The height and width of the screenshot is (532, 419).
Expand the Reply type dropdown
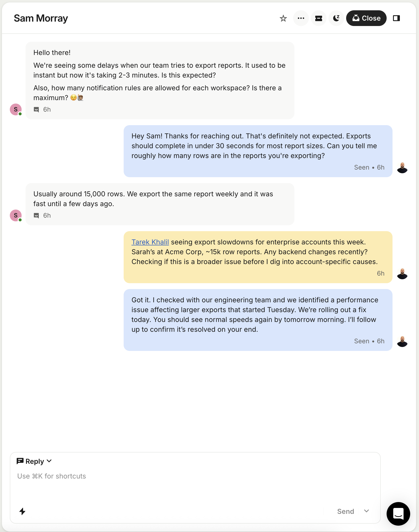tap(35, 461)
